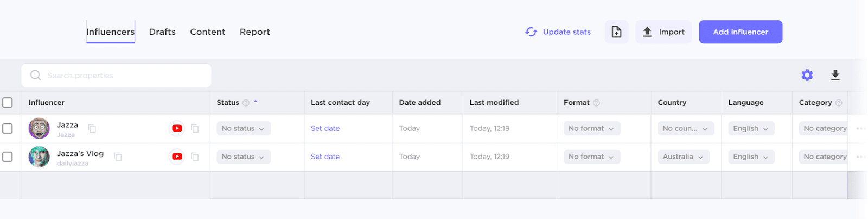Copy the Jazza's Vlog influencer name
The height and width of the screenshot is (219, 868).
coord(118,157)
